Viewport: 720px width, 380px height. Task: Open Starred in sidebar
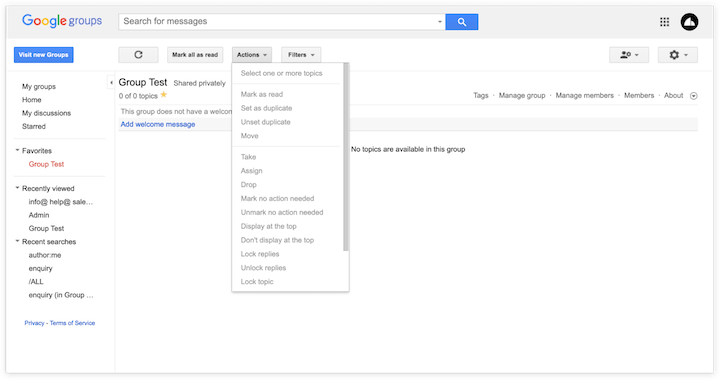point(34,126)
